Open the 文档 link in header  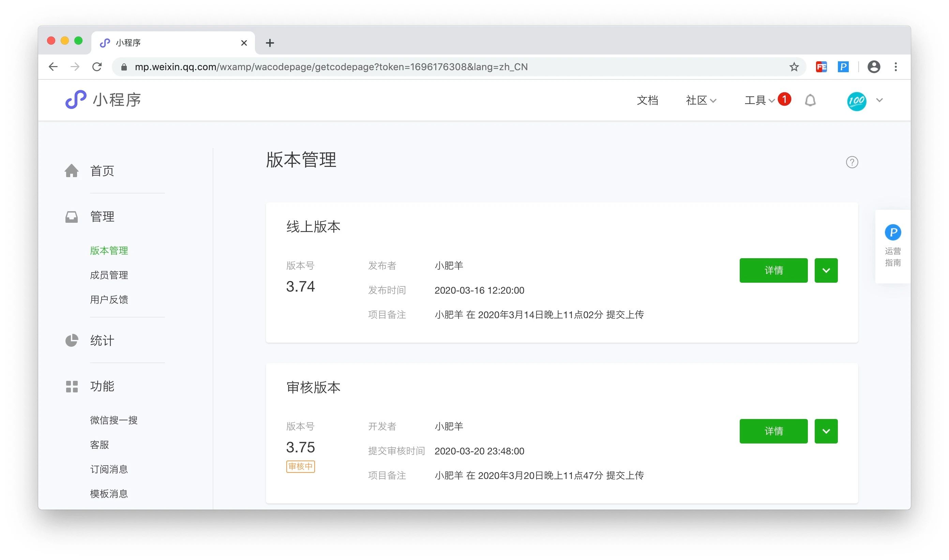[647, 100]
